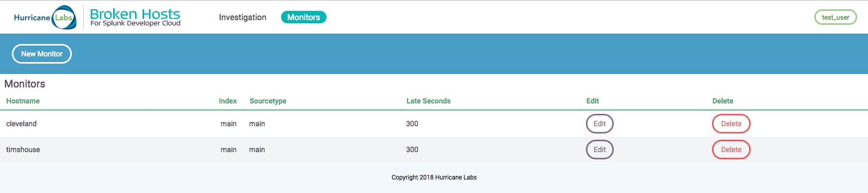Click the Edit column header
Screen dimensions: 868x193
click(x=593, y=101)
